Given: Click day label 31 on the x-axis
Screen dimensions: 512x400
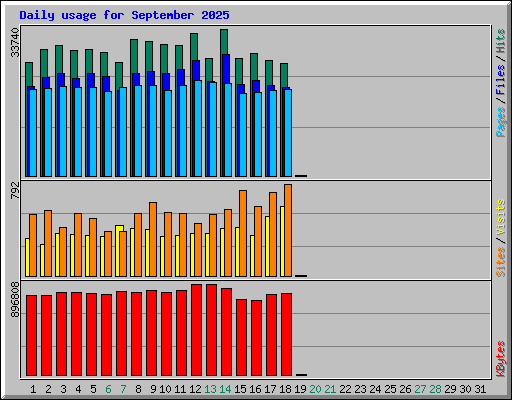Looking at the screenshot, I should point(480,389).
